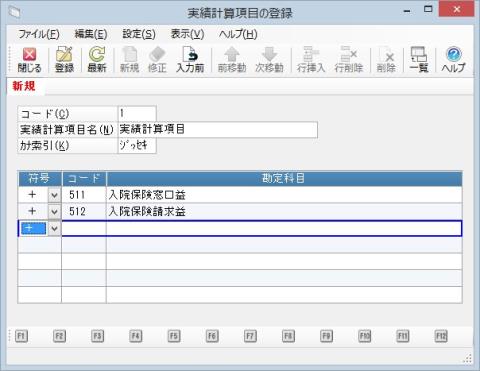Click the F4 function key button
This screenshot has width=480, height=371.
[136, 336]
